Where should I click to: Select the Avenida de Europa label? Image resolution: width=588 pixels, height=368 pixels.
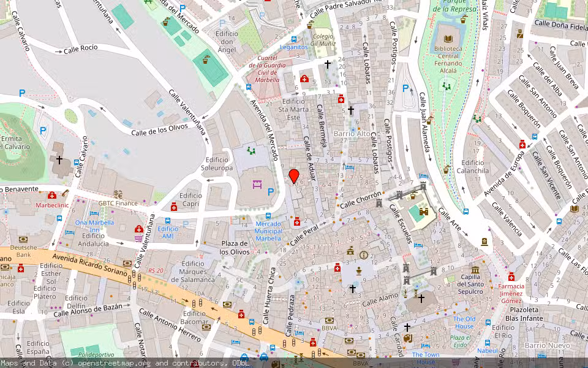point(504,174)
